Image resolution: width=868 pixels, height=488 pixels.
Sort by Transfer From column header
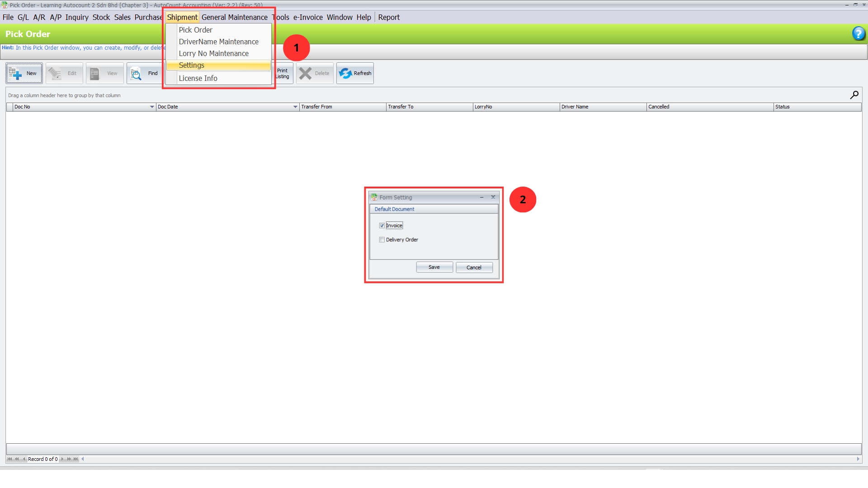coord(343,107)
